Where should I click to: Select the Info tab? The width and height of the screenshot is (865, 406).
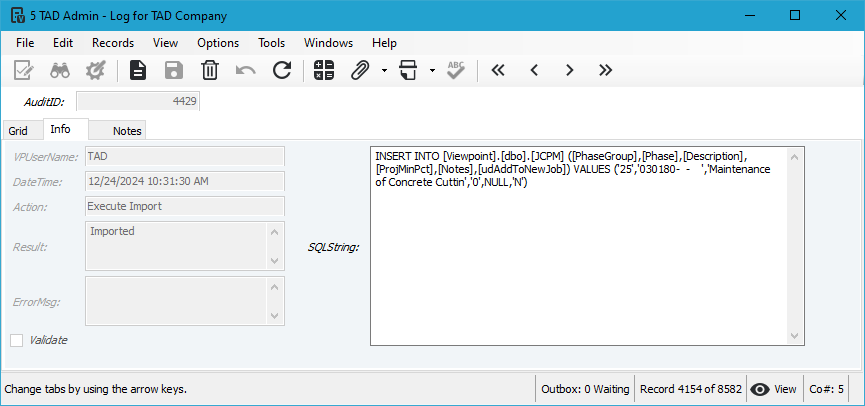65,129
